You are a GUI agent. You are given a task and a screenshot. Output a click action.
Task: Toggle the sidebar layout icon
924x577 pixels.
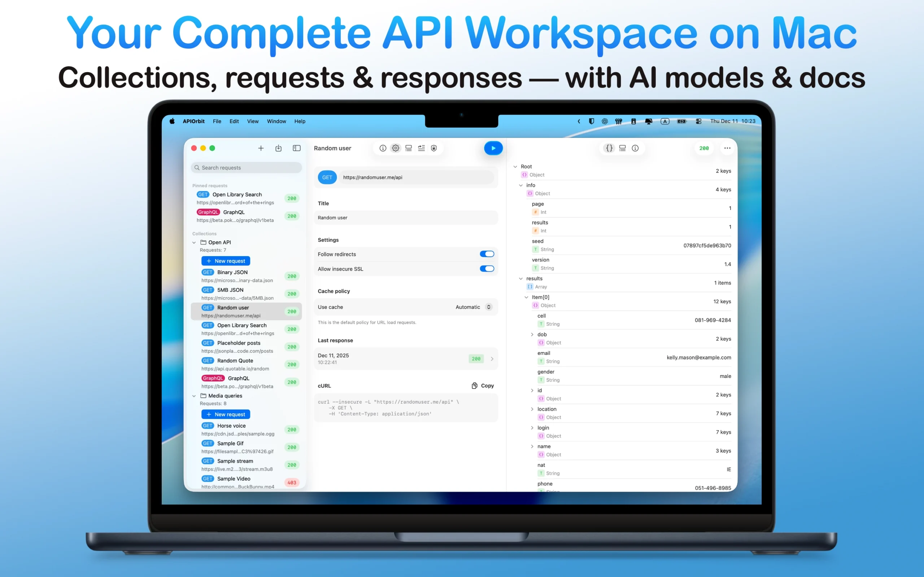[x=296, y=148]
